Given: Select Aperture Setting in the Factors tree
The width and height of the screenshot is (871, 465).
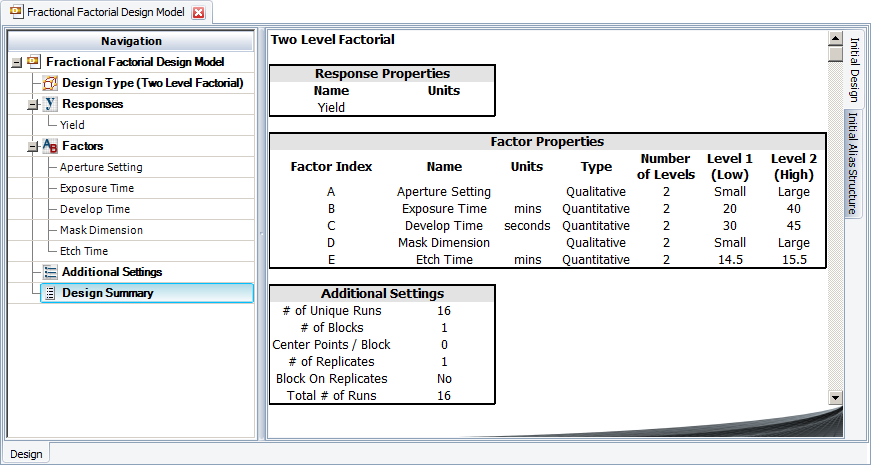Looking at the screenshot, I should click(x=100, y=167).
